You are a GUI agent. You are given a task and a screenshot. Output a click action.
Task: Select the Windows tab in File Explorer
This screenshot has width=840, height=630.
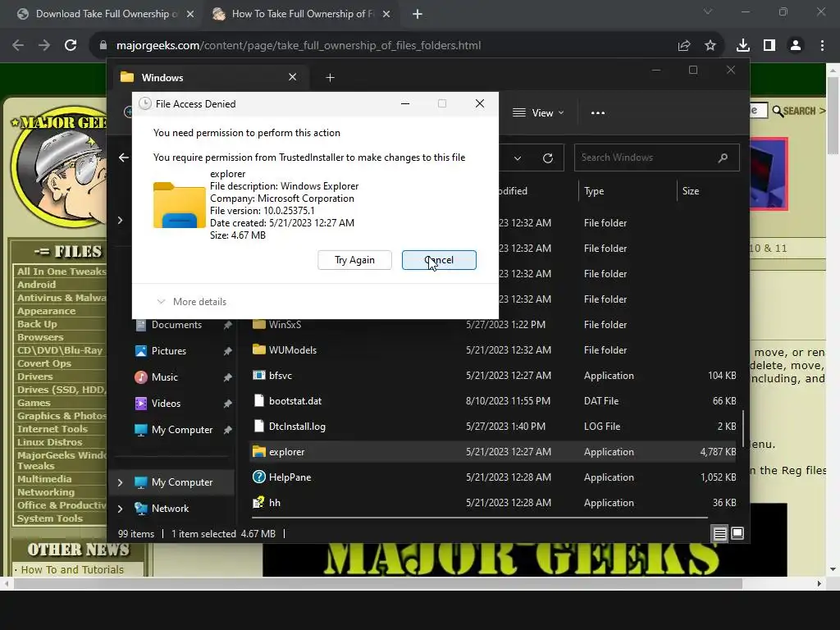point(210,77)
